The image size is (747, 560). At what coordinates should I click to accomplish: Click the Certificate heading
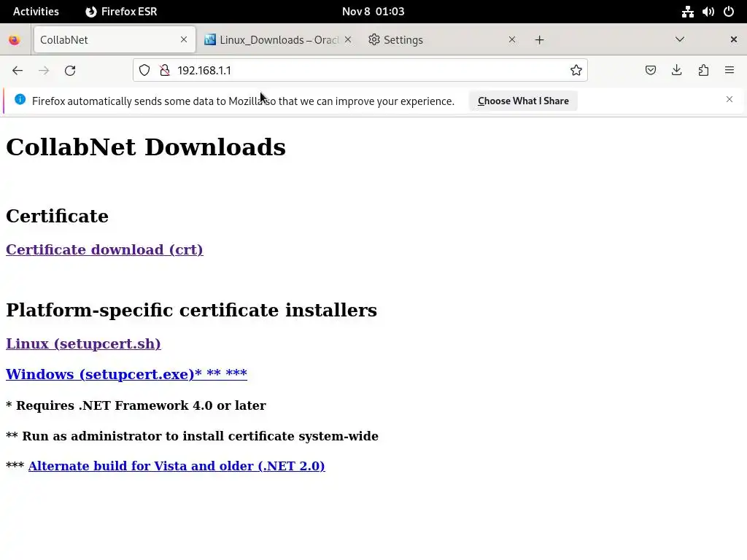tap(57, 216)
